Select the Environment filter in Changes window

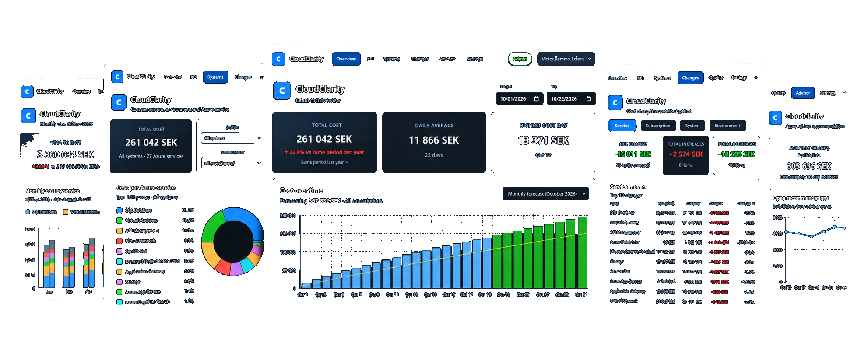[x=727, y=126]
